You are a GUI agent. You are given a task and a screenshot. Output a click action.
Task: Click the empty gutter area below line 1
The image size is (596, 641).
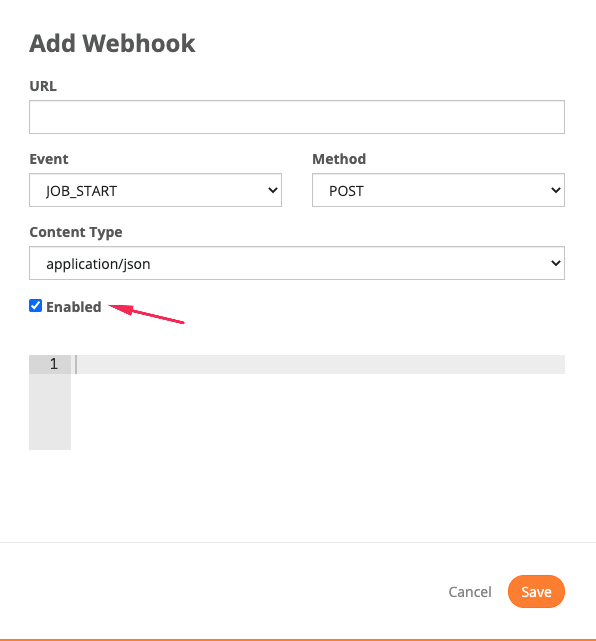(x=50, y=412)
